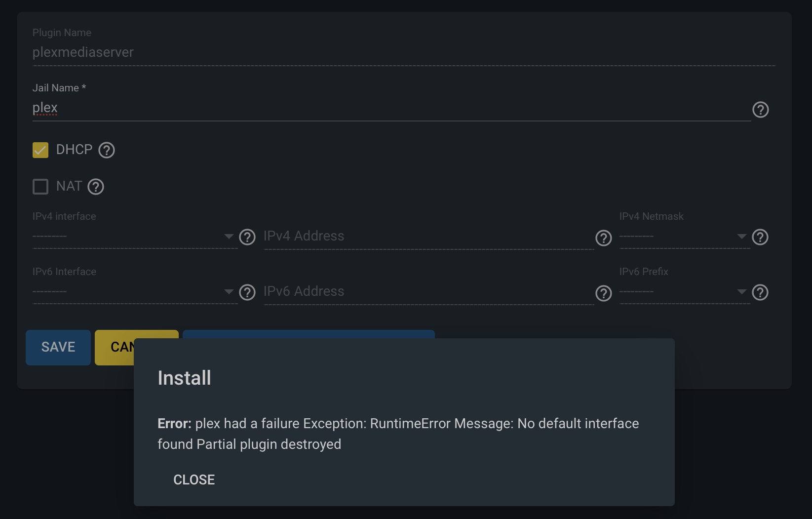Focus the Jail Name text field

point(391,108)
